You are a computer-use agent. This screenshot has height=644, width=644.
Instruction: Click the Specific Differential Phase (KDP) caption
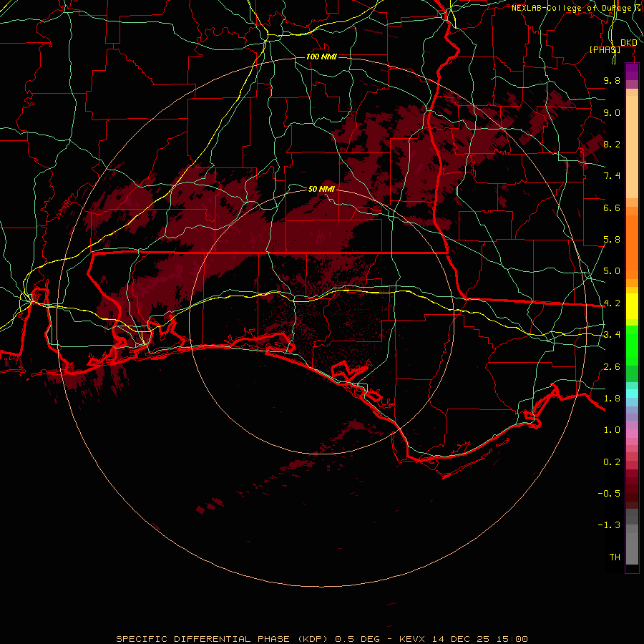click(x=223, y=639)
